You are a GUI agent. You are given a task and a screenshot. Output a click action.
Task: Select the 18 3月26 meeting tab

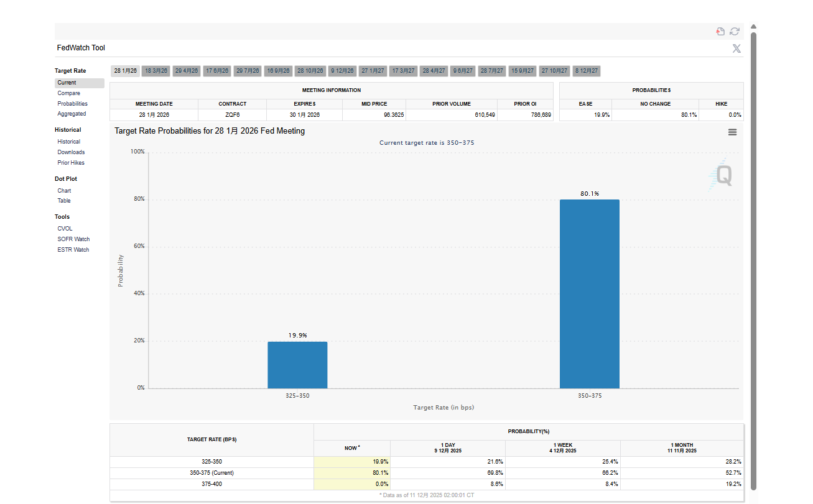click(x=156, y=71)
